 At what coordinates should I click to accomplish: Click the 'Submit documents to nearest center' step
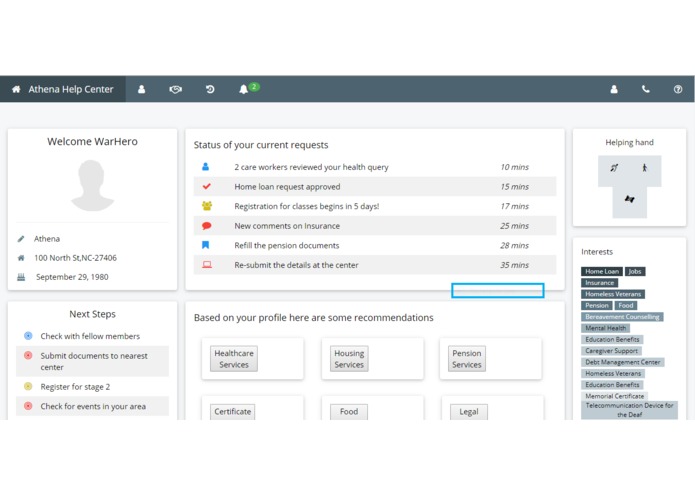(94, 361)
